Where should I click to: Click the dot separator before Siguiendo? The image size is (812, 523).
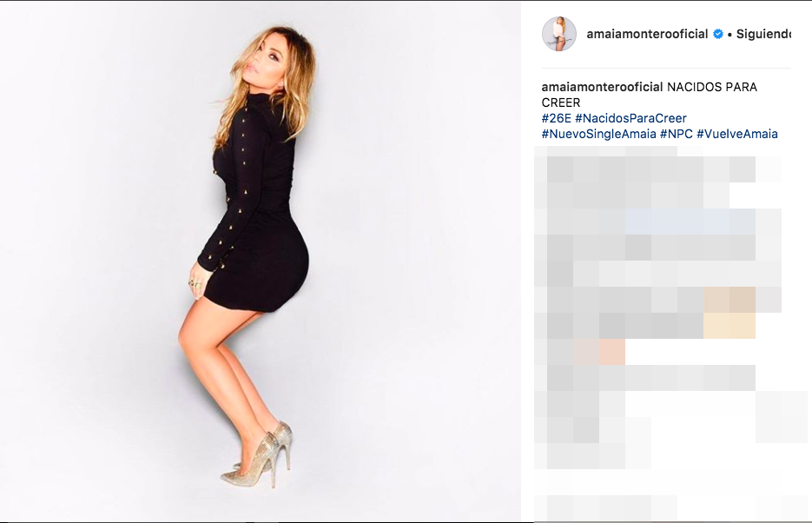[729, 35]
